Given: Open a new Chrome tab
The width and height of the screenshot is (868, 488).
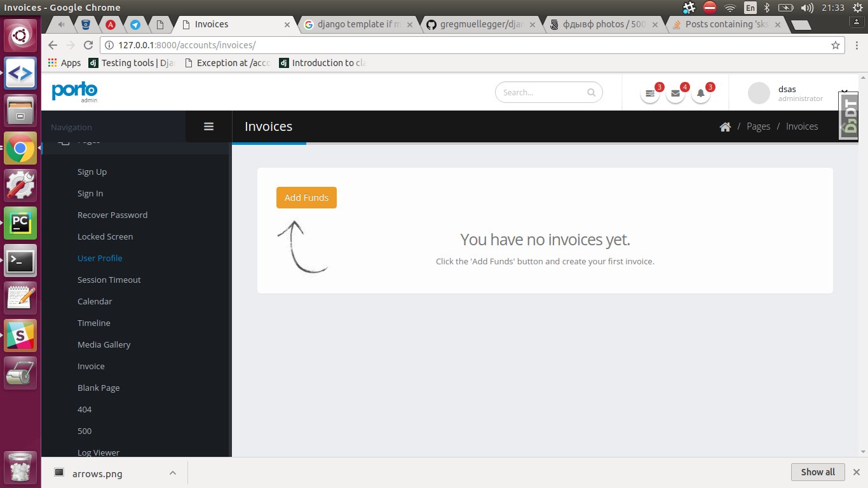Looking at the screenshot, I should point(801,25).
